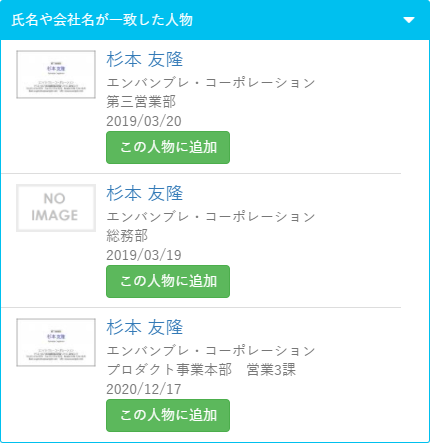430x443 pixels.
Task: View business card thumbnail of 営業3課 entry
Action: tap(56, 342)
